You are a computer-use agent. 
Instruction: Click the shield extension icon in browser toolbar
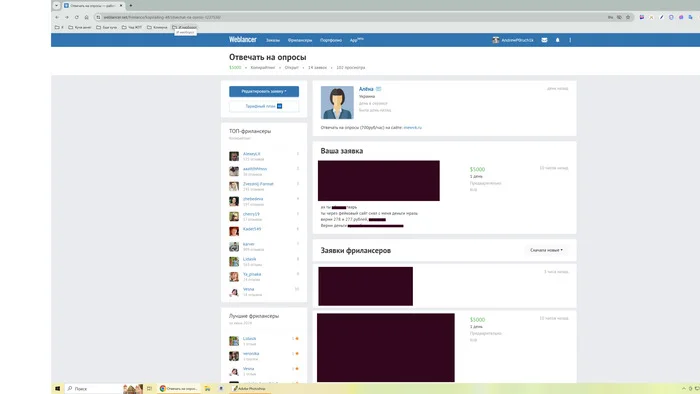pos(671,17)
